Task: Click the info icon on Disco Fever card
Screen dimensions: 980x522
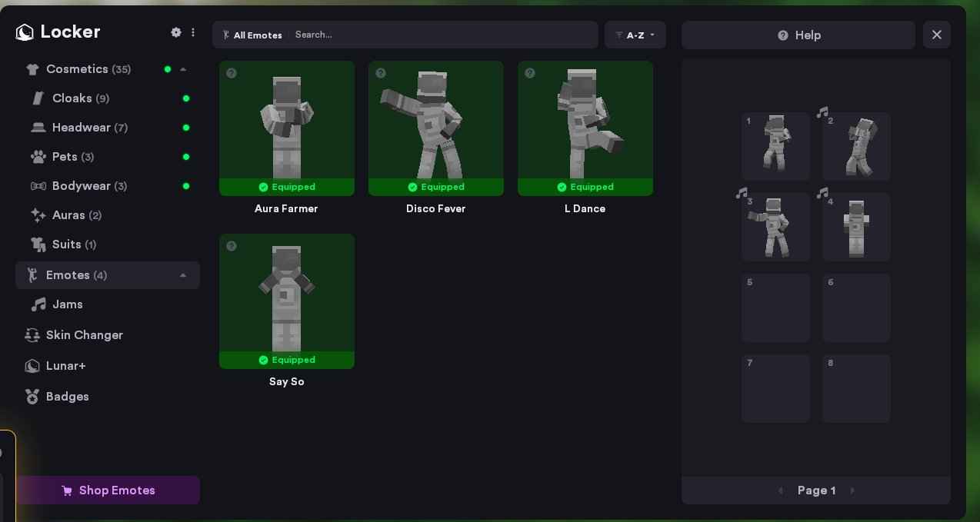Action: 381,73
